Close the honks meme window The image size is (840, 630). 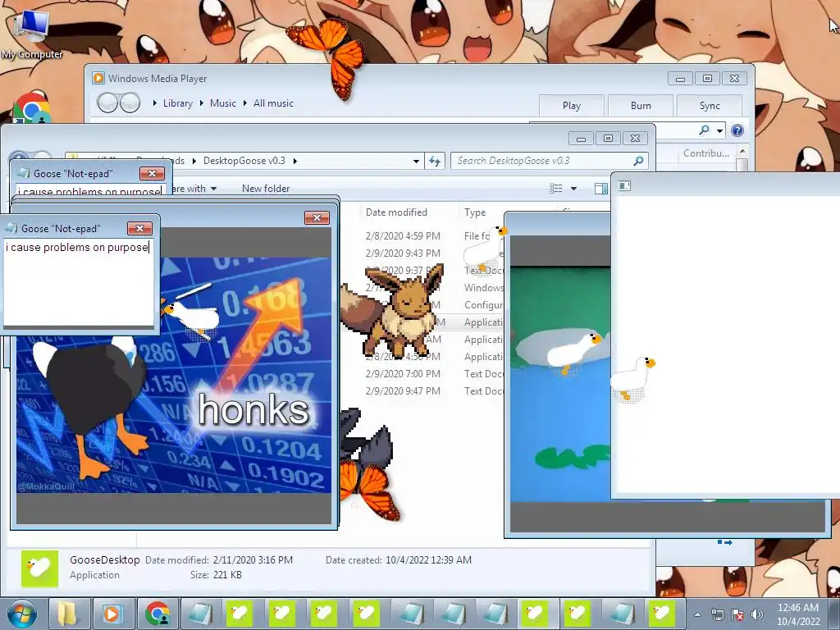tap(317, 217)
